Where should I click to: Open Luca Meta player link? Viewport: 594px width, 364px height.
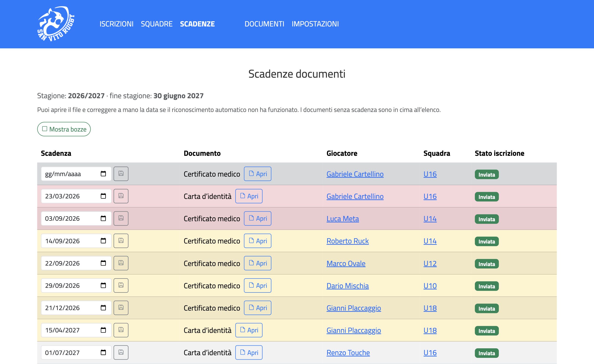pyautogui.click(x=343, y=219)
